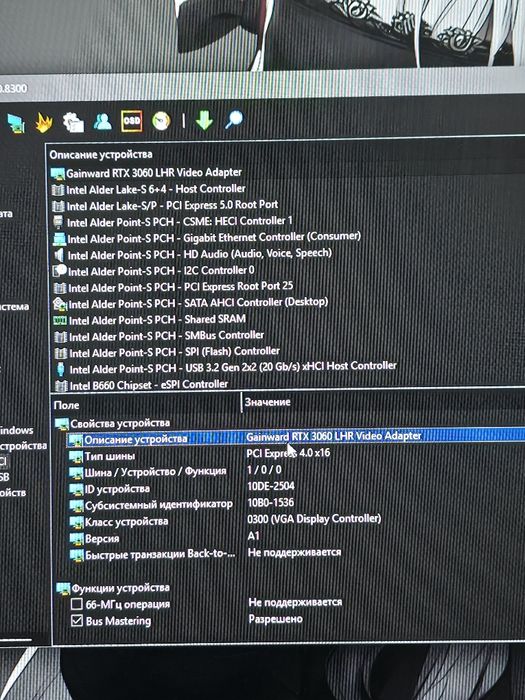The height and width of the screenshot is (700, 525).
Task: Click the monitor icon beside Gainward RTX 3060 list entry
Action: (x=58, y=174)
